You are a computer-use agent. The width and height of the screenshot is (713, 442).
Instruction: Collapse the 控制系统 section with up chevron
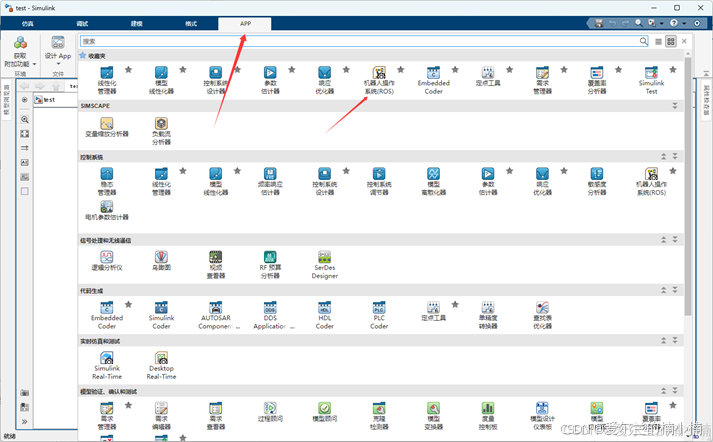tap(663, 156)
